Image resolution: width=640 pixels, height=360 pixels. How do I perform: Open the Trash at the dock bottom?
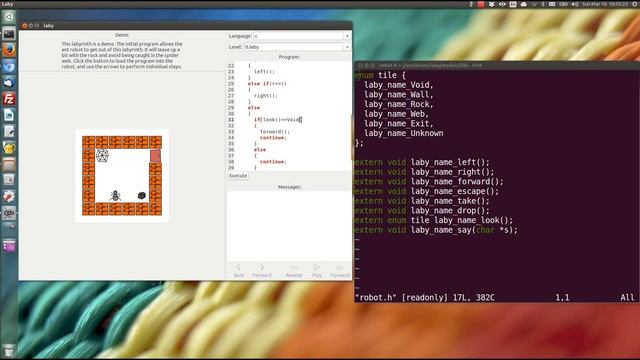(9, 350)
